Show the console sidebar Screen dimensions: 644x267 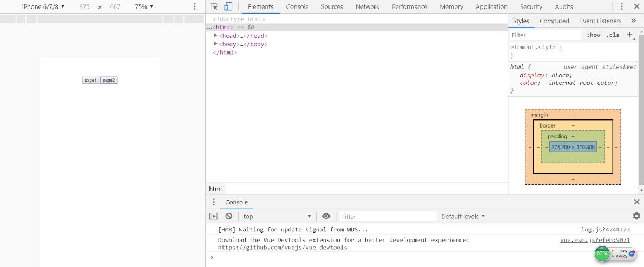point(214,216)
